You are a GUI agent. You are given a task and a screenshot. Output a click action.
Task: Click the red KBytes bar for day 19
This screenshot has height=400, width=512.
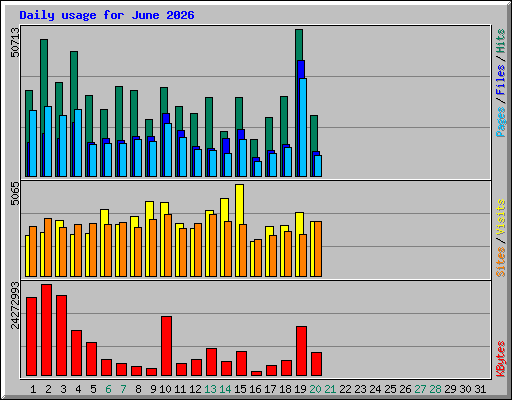(x=301, y=351)
